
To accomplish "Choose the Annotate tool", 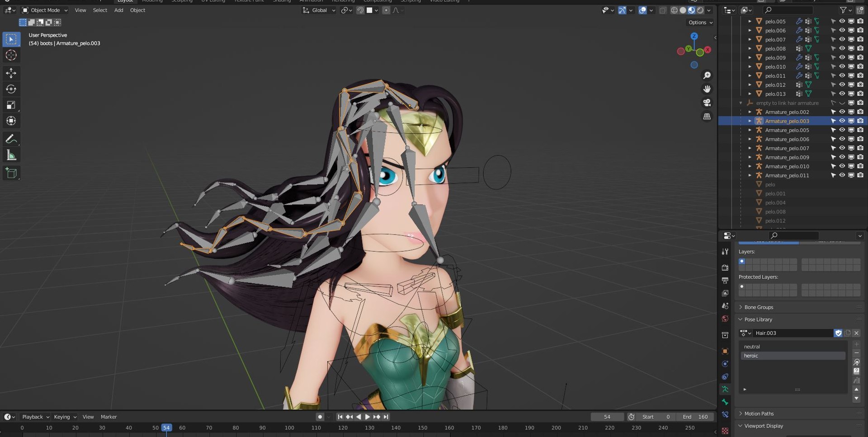I will [x=11, y=139].
